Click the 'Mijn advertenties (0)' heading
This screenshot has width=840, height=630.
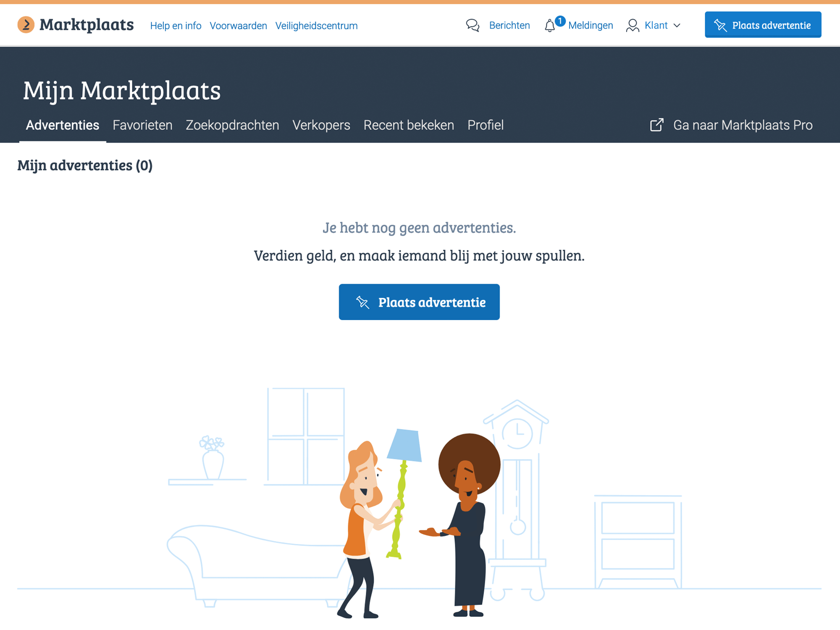[85, 165]
